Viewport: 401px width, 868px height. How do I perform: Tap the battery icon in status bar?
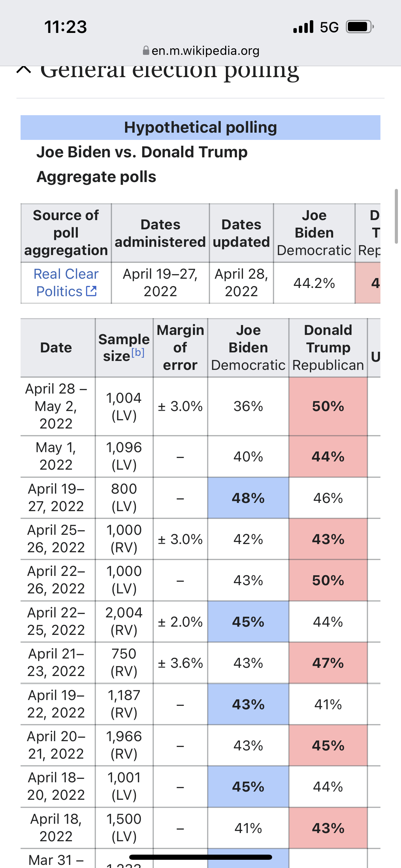[x=359, y=27]
